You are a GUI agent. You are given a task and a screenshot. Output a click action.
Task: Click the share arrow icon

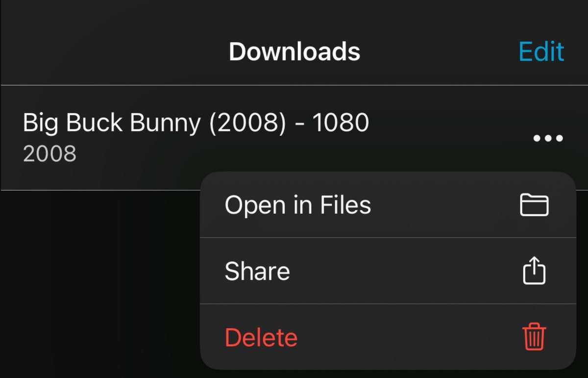534,271
